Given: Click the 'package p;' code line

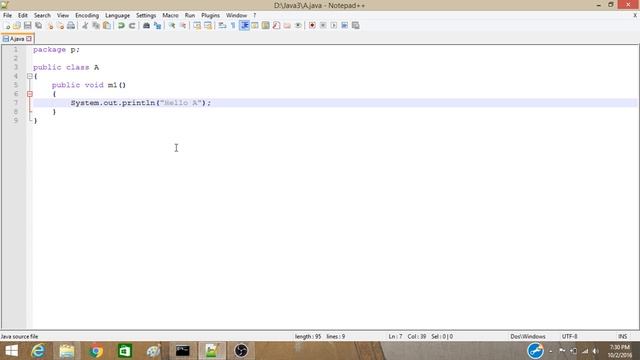Looking at the screenshot, I should (56, 49).
